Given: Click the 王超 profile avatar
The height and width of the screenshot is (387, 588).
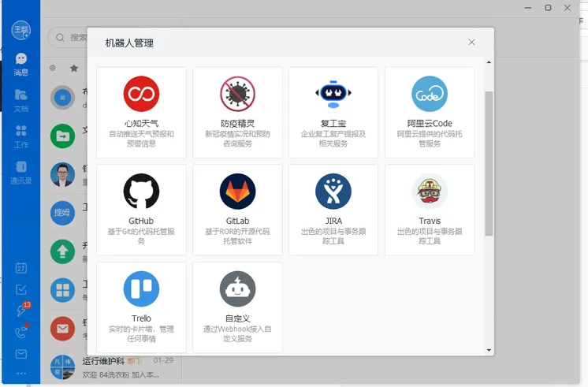Looking at the screenshot, I should coord(21,30).
